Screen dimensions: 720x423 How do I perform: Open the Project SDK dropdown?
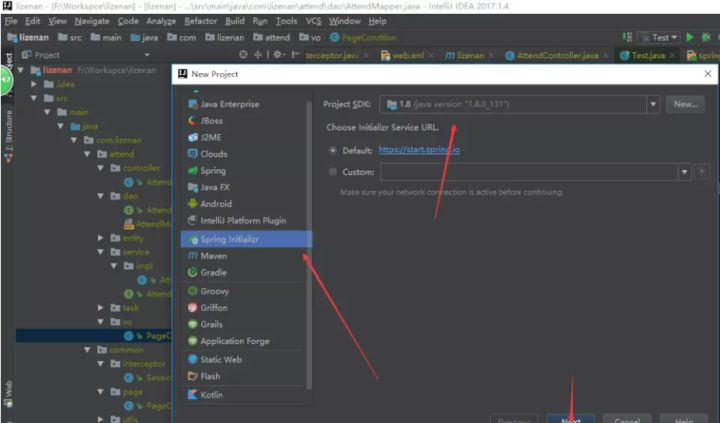pyautogui.click(x=653, y=104)
